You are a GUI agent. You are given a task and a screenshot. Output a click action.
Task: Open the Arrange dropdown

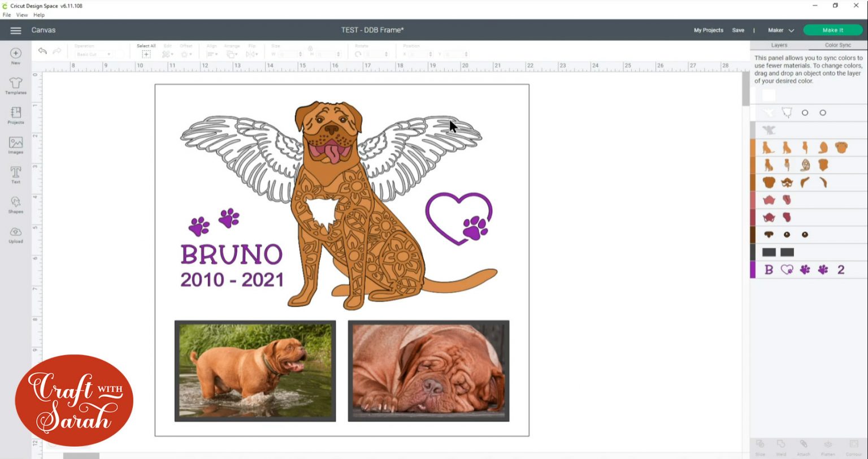point(232,54)
